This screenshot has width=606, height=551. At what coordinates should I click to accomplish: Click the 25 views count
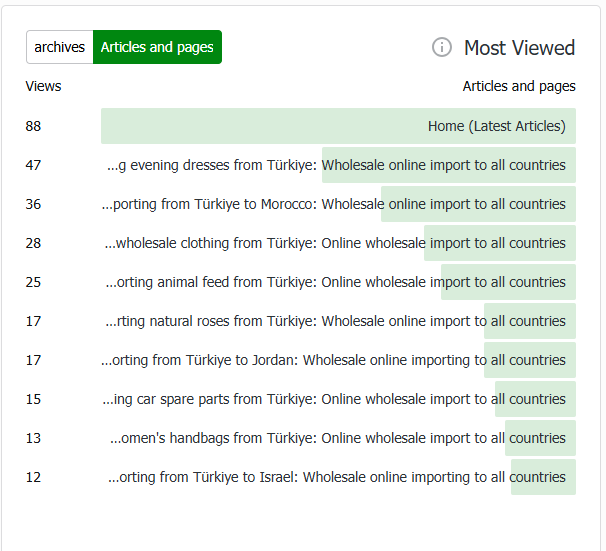pyautogui.click(x=33, y=282)
